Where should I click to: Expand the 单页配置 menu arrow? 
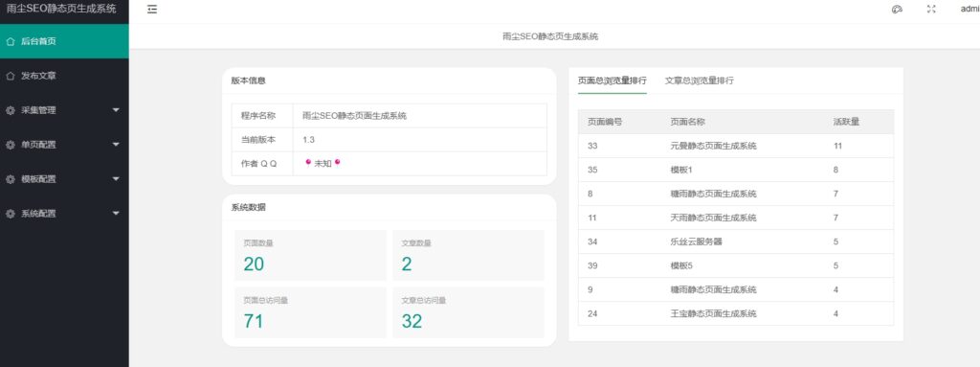pos(116,145)
